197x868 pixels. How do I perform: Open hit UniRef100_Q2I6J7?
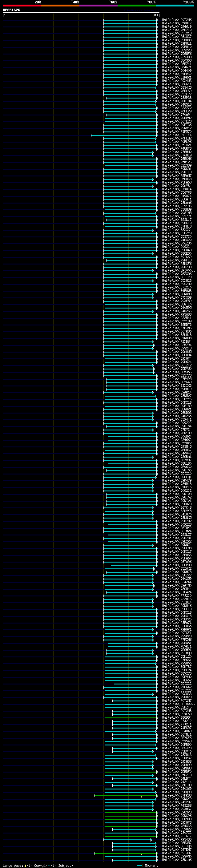point(176,836)
